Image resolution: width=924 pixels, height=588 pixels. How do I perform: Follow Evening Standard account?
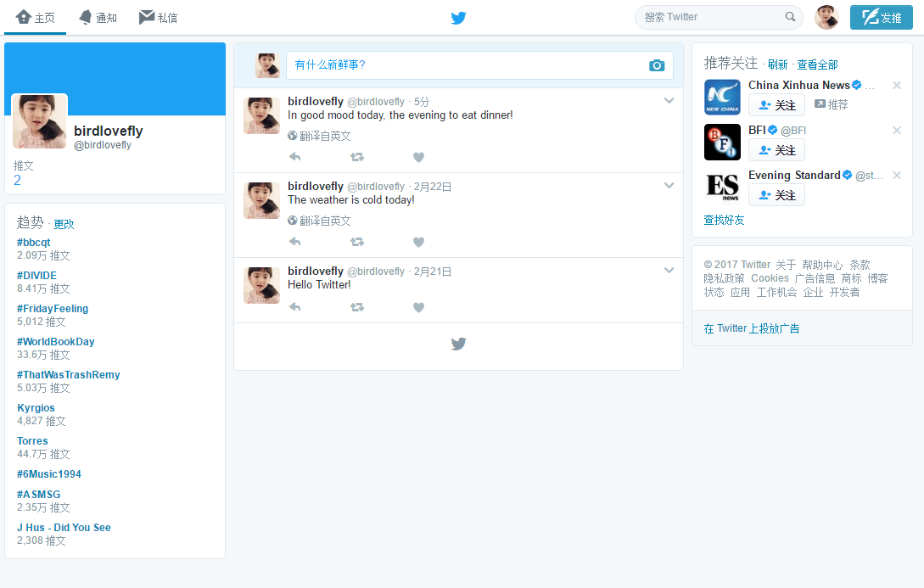click(776, 195)
